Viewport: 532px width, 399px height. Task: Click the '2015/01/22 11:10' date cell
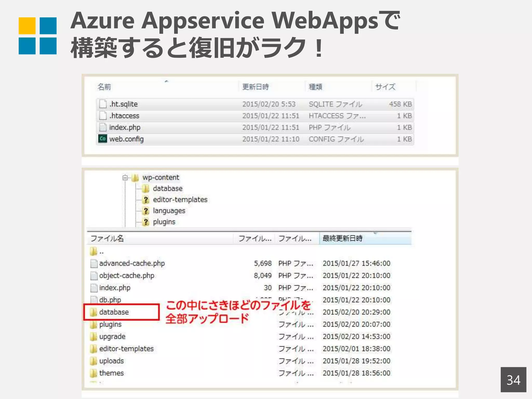271,139
